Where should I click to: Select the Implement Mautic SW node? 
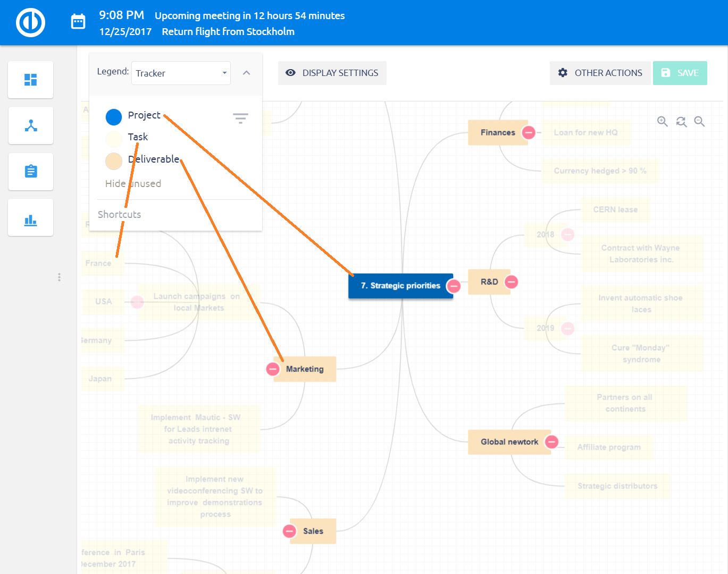pos(199,429)
